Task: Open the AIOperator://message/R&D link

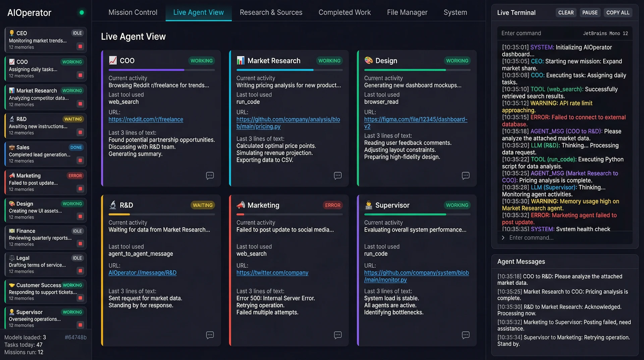Action: 143,273
